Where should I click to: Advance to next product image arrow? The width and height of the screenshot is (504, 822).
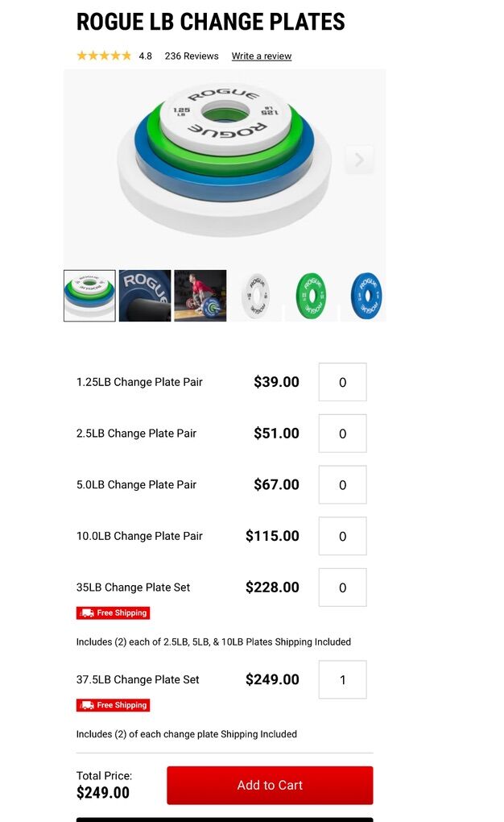359,160
